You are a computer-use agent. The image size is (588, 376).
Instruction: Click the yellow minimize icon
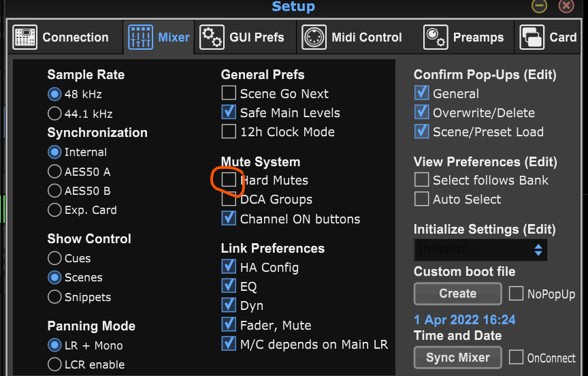point(539,6)
